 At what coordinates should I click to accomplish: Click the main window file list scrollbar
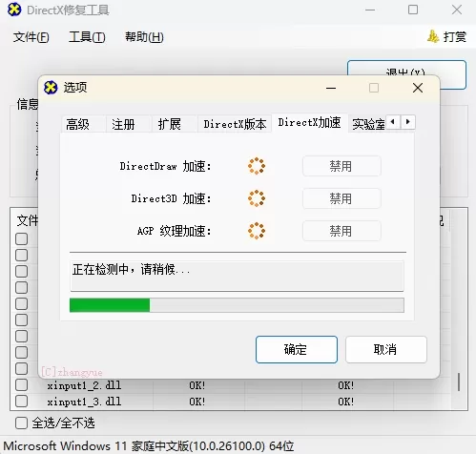point(459,382)
